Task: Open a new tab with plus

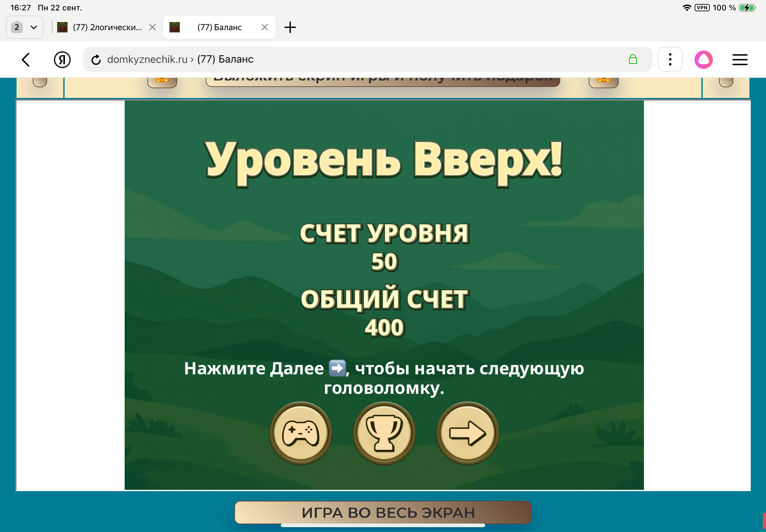Action: 290,27
